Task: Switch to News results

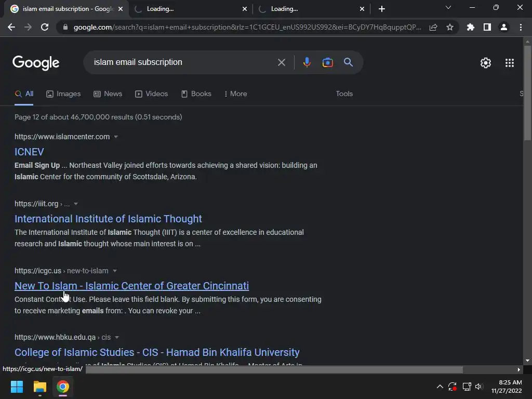Action: click(108, 94)
